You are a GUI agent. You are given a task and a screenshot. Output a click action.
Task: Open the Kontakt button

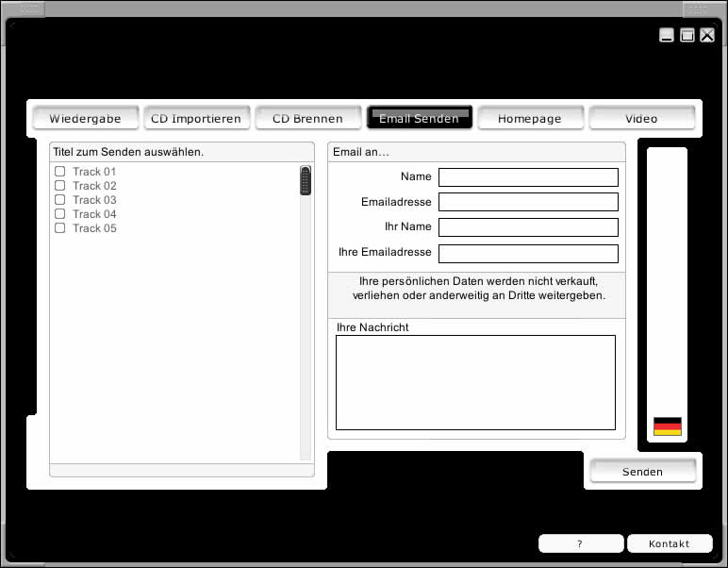click(670, 543)
